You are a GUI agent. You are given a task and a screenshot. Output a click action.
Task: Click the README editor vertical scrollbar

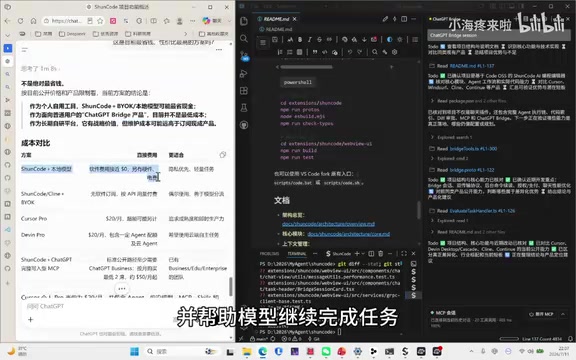point(418,210)
